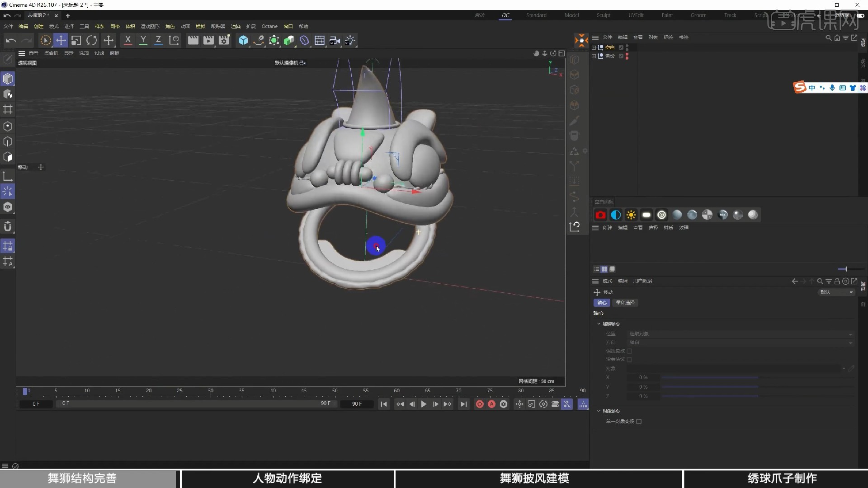Viewport: 868px width, 488px height.
Task: Switch material manager to list view
Action: click(x=596, y=269)
